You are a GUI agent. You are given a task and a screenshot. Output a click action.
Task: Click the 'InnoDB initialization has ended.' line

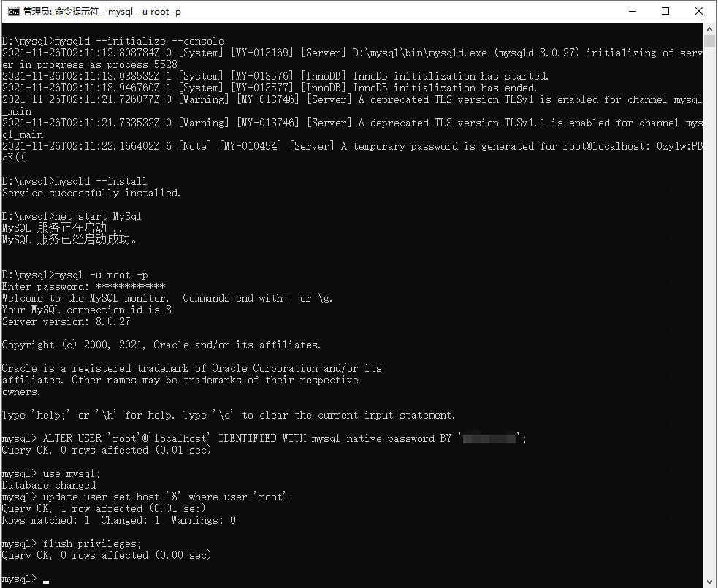(270, 88)
